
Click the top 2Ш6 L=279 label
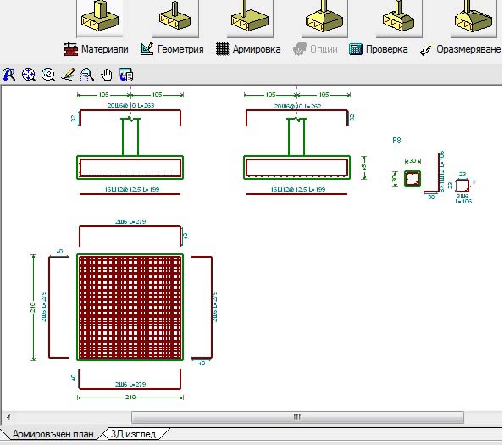click(x=130, y=221)
